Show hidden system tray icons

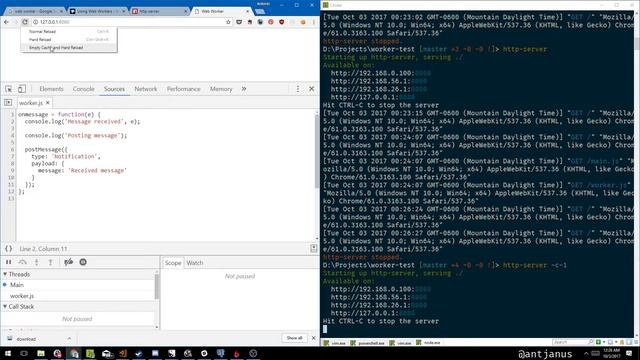point(586,353)
